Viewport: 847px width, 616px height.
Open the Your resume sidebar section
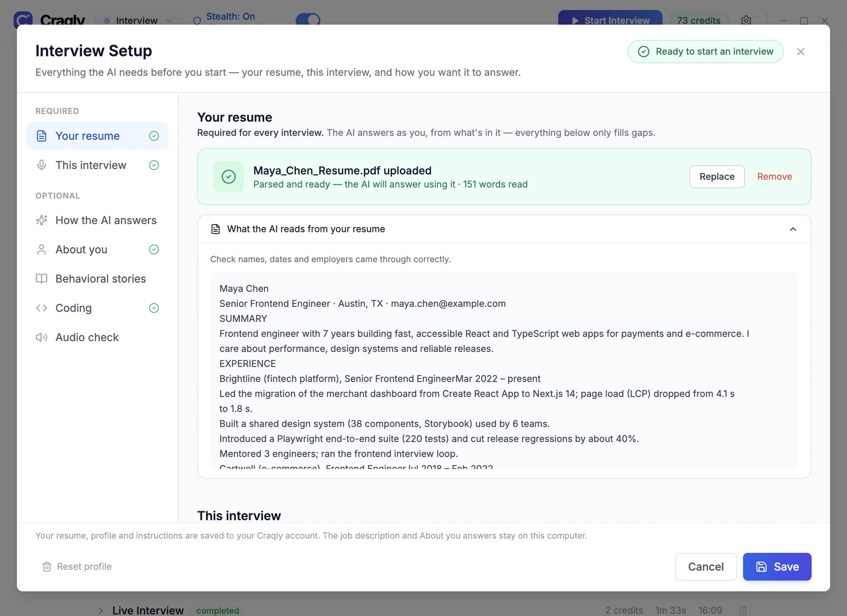(x=97, y=136)
